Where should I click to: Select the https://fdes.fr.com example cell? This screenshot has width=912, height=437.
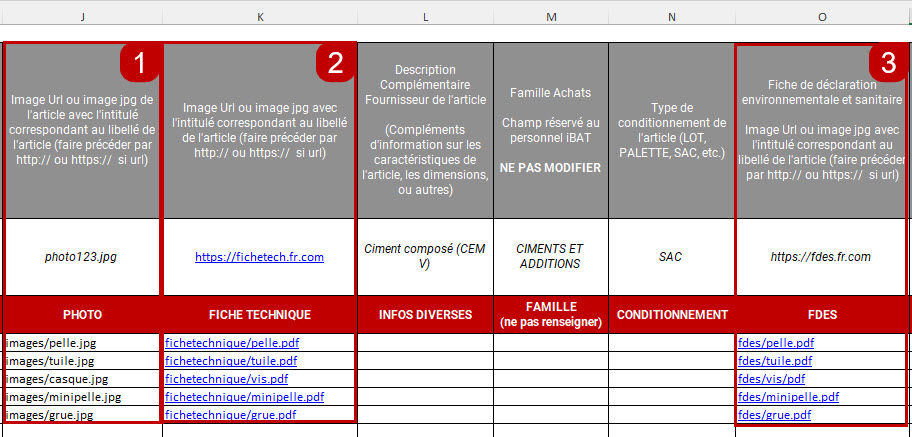pyautogui.click(x=820, y=257)
